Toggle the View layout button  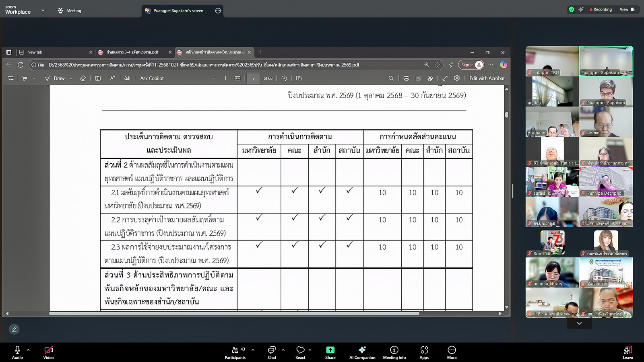[x=627, y=9]
